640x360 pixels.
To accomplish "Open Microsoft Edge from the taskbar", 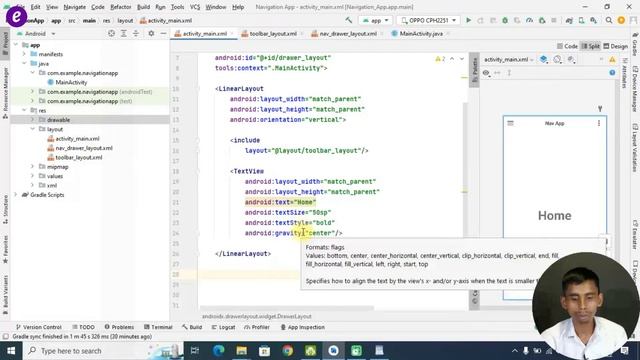I will click(x=219, y=351).
